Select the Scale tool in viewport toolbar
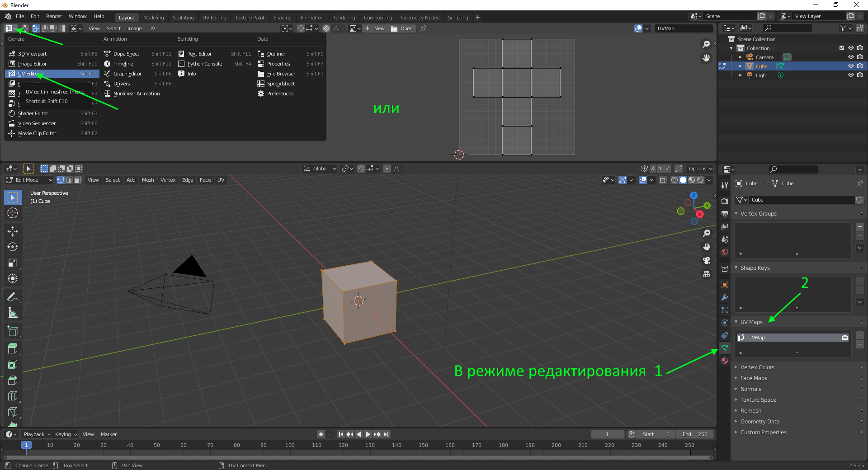 click(x=13, y=263)
